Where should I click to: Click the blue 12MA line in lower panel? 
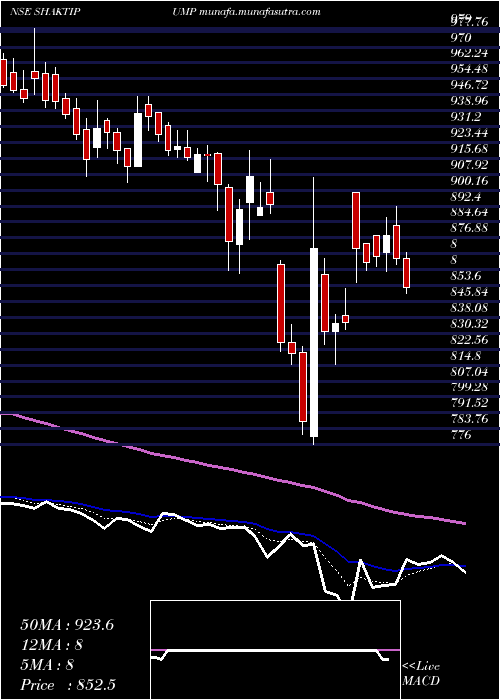pyautogui.click(x=232, y=521)
